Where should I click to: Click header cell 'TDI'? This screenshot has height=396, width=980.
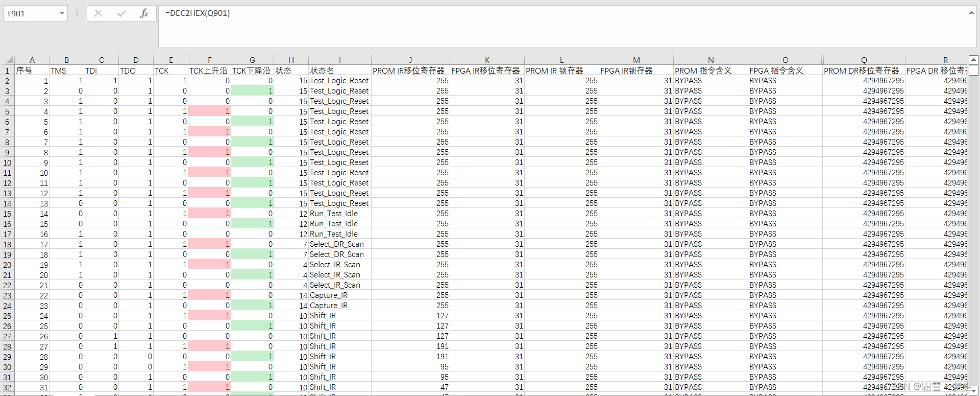point(101,71)
